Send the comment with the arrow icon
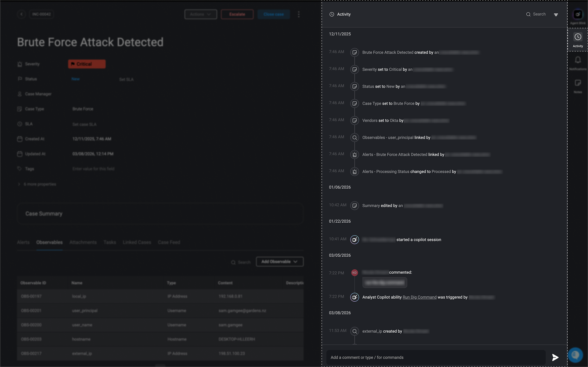Viewport: 588px width, 367px height. (x=555, y=357)
